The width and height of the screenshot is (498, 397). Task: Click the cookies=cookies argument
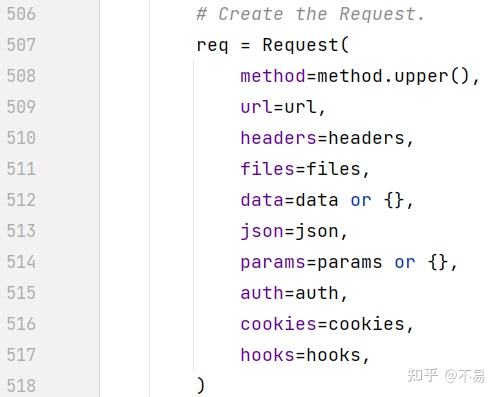point(327,324)
